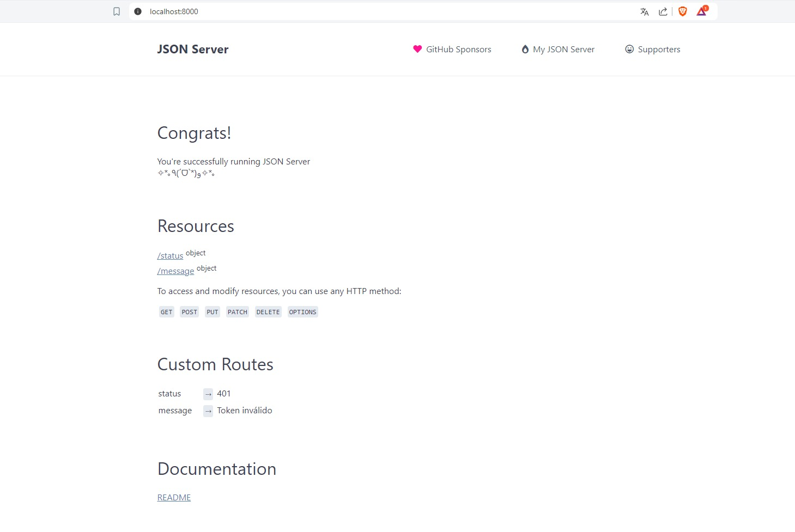
Task: Click the object label beside /message
Action: (x=207, y=268)
